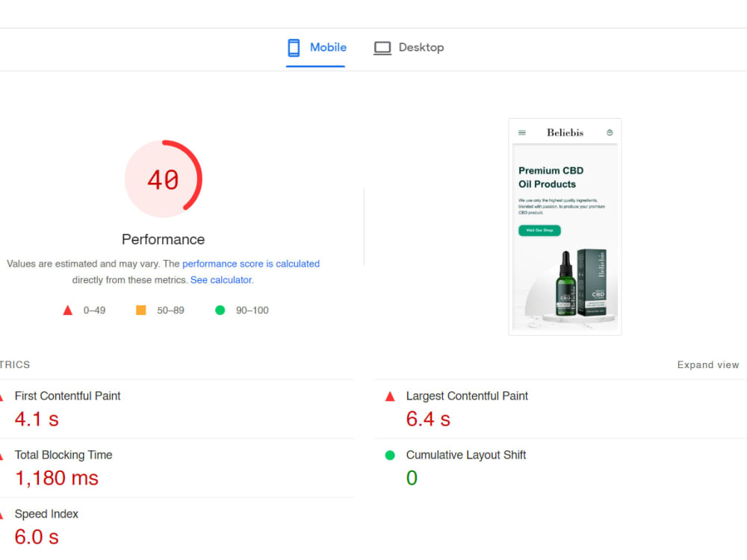Select the mobile phone icon

[x=294, y=47]
